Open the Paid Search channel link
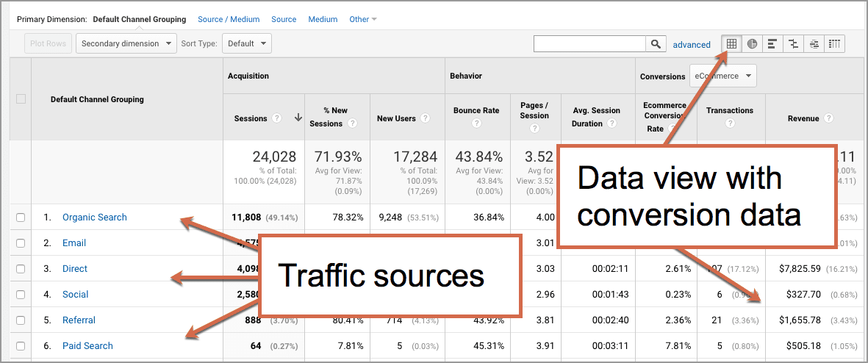868x363 pixels. pyautogui.click(x=87, y=346)
